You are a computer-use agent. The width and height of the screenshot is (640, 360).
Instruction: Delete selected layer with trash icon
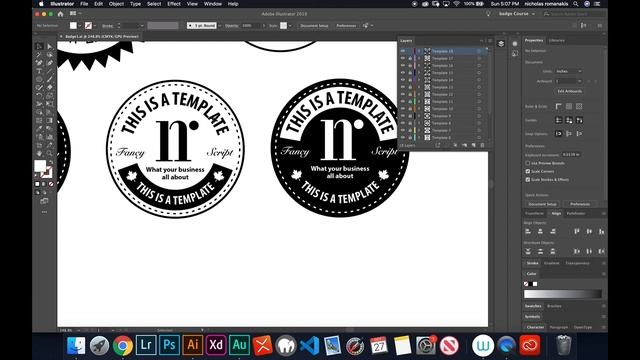click(482, 145)
